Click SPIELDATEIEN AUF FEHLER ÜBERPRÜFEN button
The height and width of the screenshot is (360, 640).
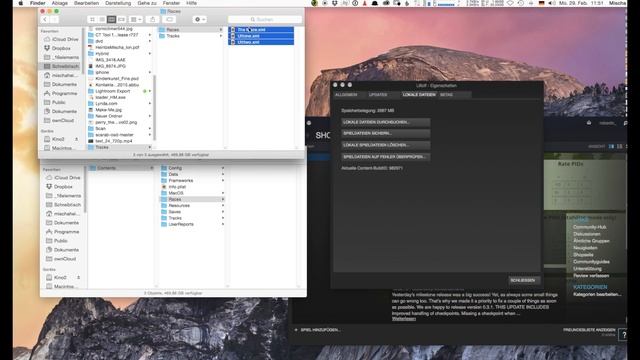point(385,157)
